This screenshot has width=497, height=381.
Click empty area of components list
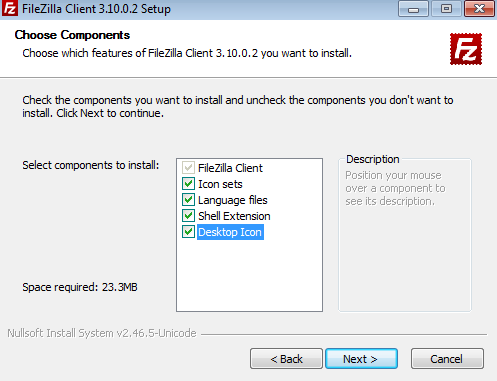pos(249,275)
